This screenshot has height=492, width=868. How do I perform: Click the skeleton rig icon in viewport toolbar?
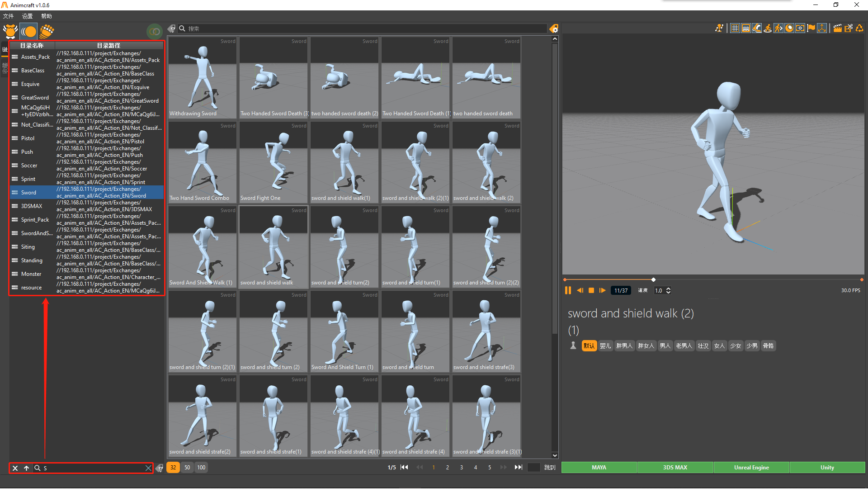[x=719, y=28]
